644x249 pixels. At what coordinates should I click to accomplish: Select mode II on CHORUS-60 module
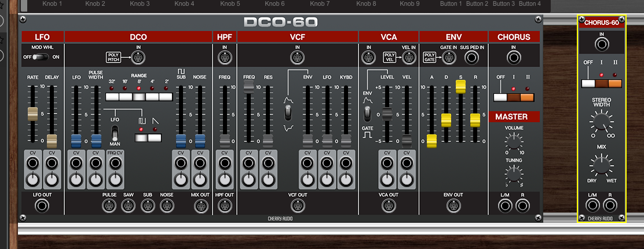point(615,83)
